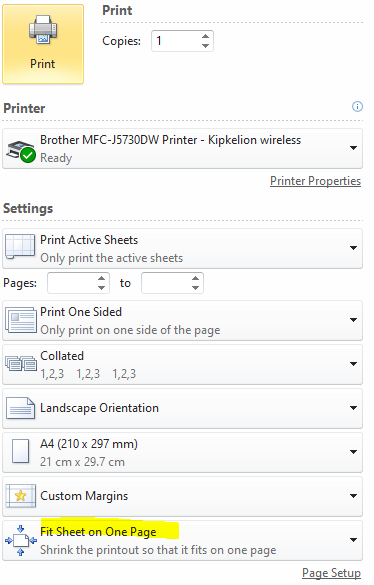Click the Print One Sided page icon

(x=21, y=320)
